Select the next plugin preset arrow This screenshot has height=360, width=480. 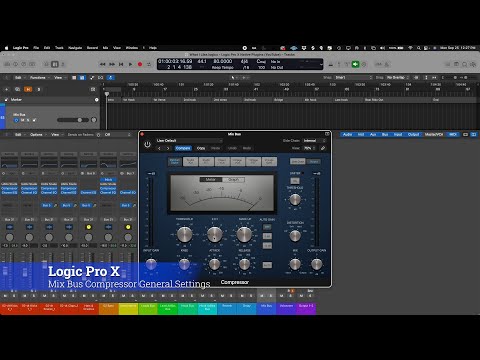[167, 148]
